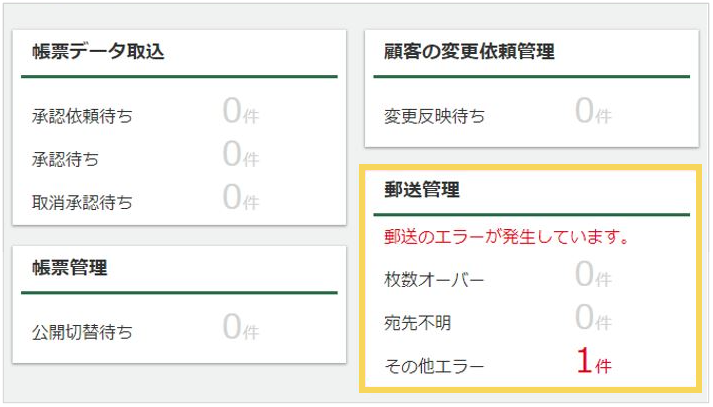Open the 変更反映待ち 0件 count
This screenshot has height=407, width=713.
click(x=593, y=113)
